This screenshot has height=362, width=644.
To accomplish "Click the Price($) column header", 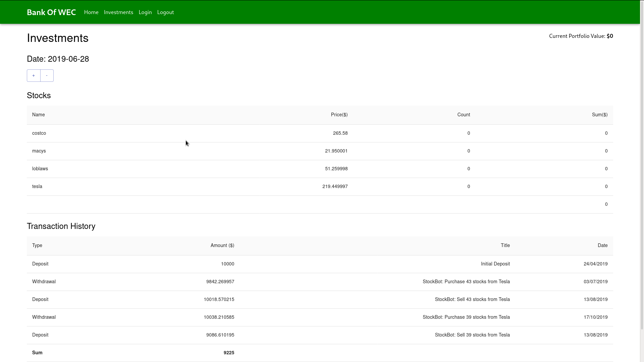I will (339, 115).
